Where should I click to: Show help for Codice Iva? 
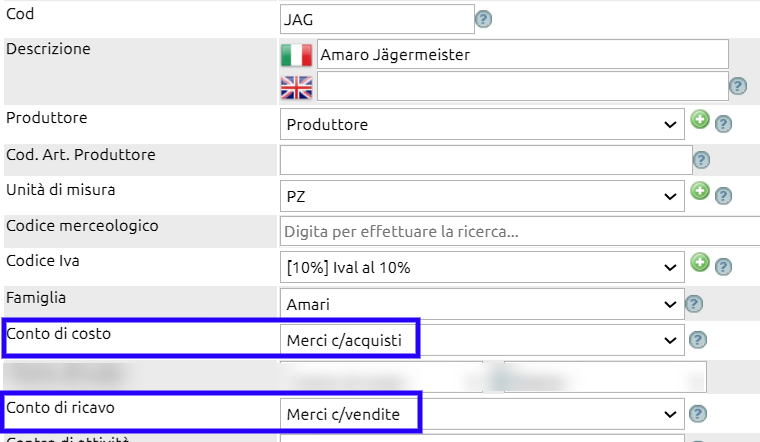723,267
